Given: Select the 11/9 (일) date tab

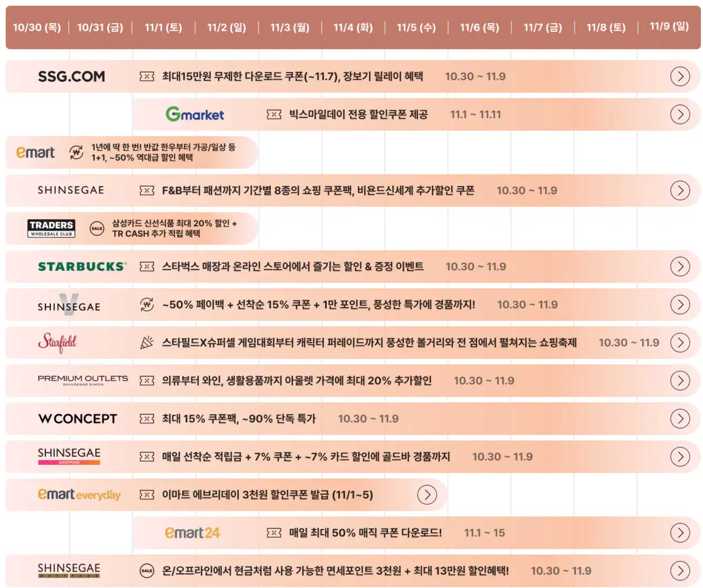Looking at the screenshot, I should coord(669,27).
